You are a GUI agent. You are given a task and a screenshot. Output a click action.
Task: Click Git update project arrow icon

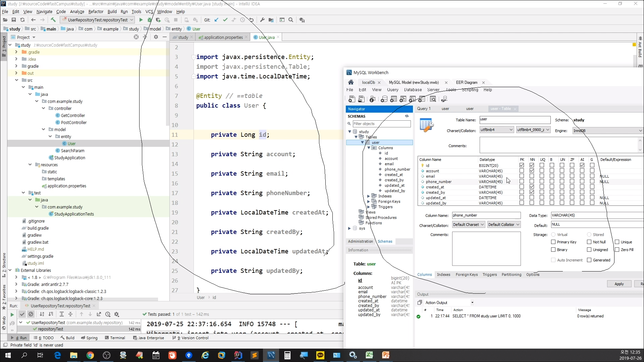pos(216,20)
